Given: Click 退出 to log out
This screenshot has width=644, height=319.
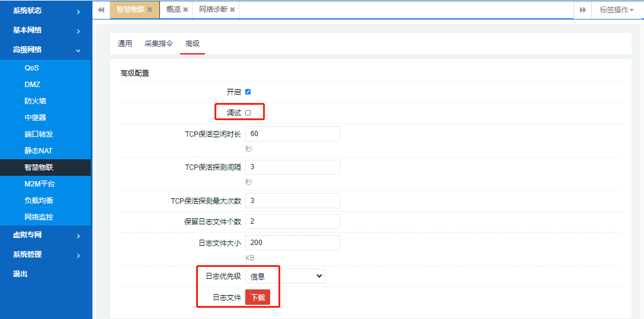Looking at the screenshot, I should click(x=21, y=274).
